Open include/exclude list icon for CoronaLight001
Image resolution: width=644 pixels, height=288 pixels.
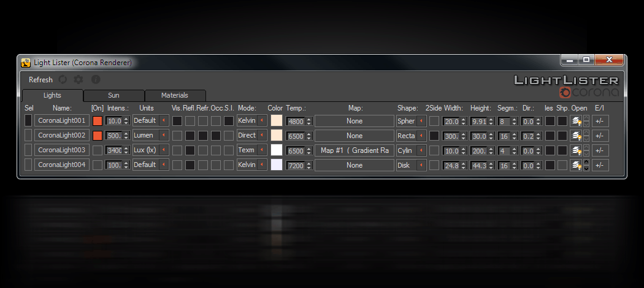pyautogui.click(x=576, y=121)
